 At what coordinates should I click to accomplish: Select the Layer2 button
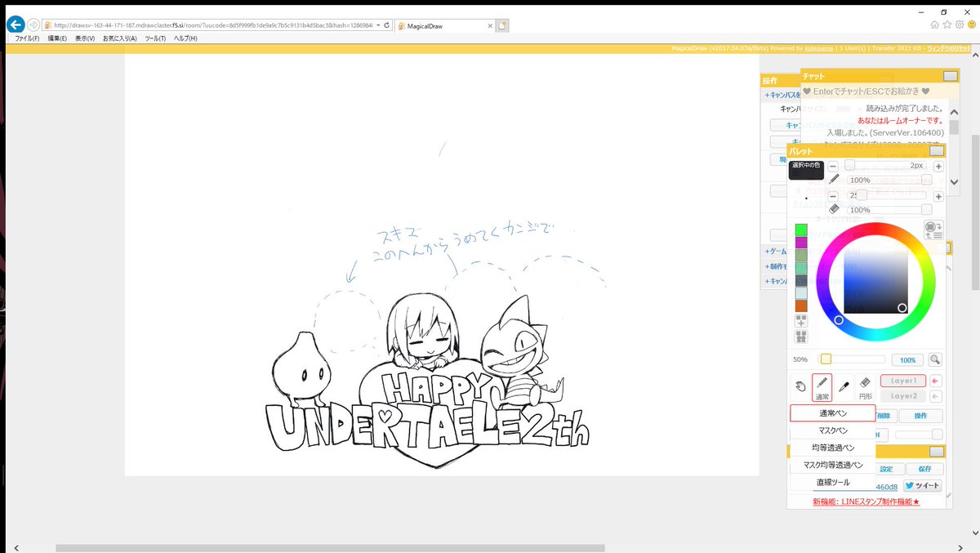(903, 396)
